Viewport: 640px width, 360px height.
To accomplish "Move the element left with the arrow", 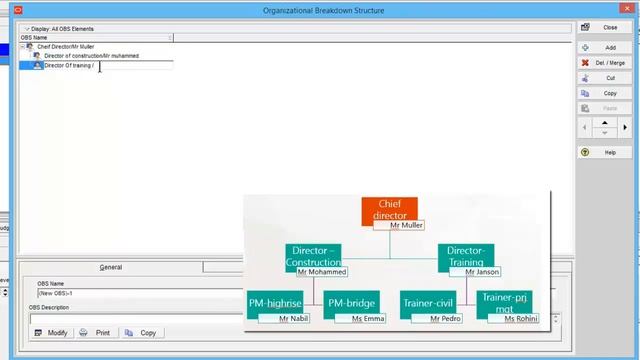I will click(584, 128).
